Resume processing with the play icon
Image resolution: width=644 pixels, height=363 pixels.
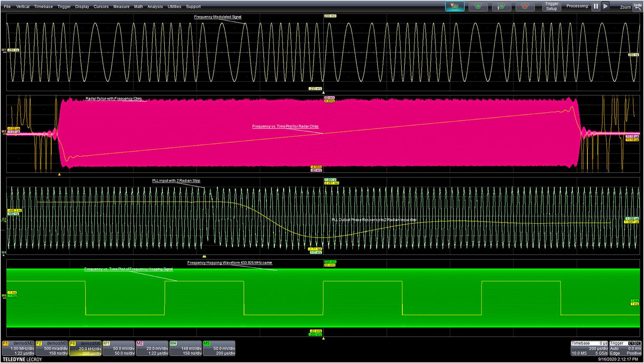[x=605, y=6]
